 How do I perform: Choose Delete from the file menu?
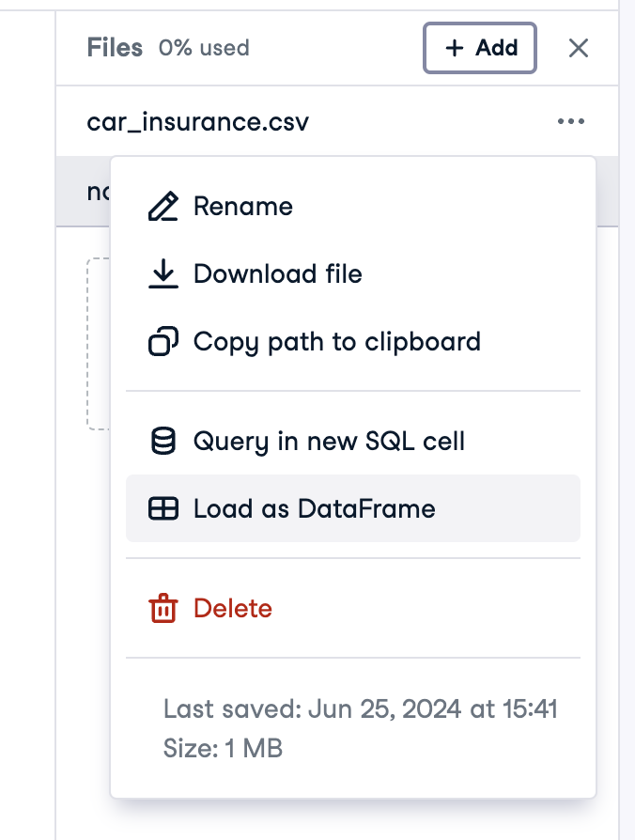point(232,609)
